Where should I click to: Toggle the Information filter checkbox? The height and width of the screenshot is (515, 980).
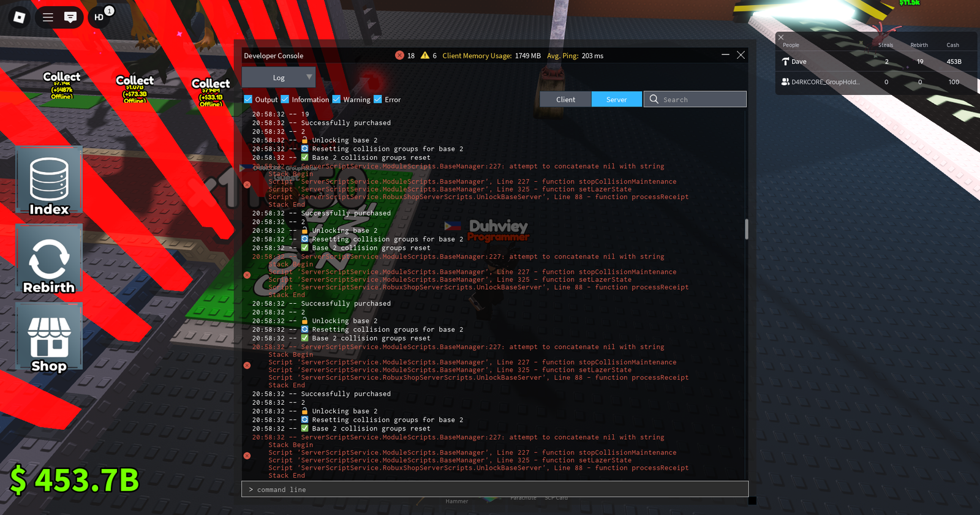click(285, 99)
